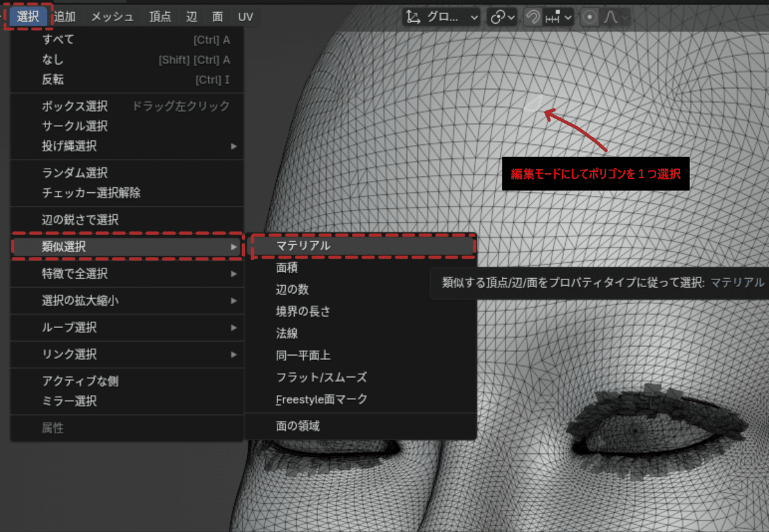Choose ランダム選択

tap(127, 173)
